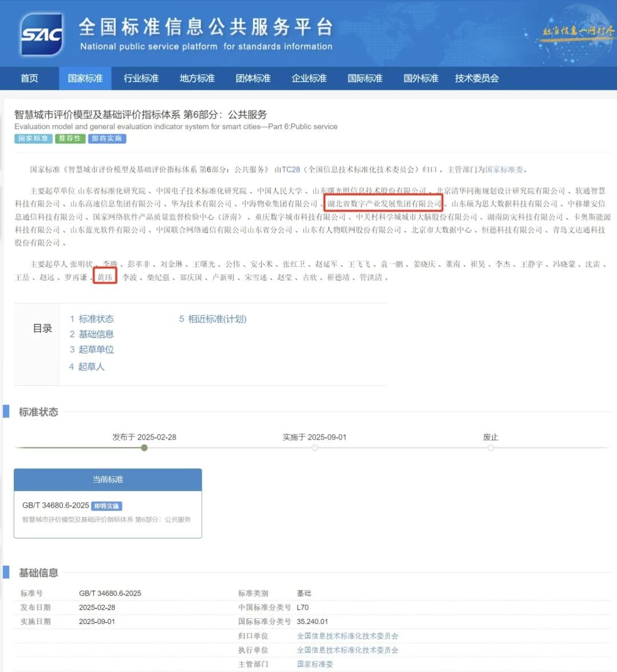Jump to 起草人 in the contents
This screenshot has height=672, width=617.
pyautogui.click(x=91, y=367)
